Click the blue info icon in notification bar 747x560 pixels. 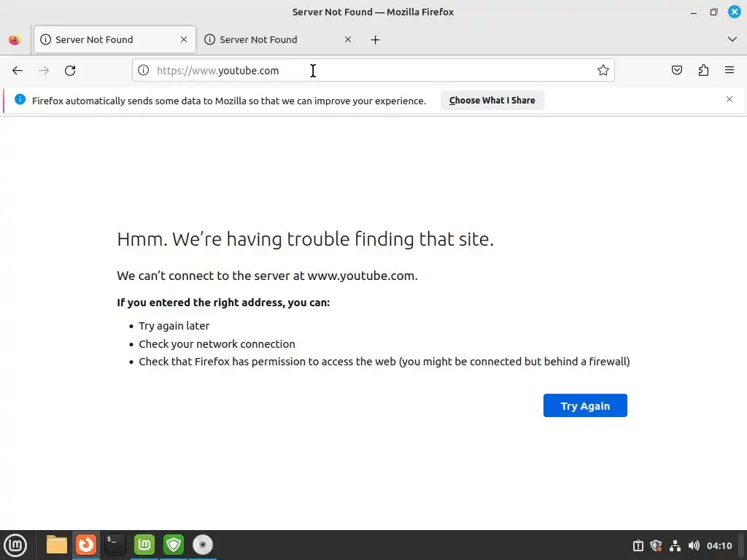pos(20,99)
